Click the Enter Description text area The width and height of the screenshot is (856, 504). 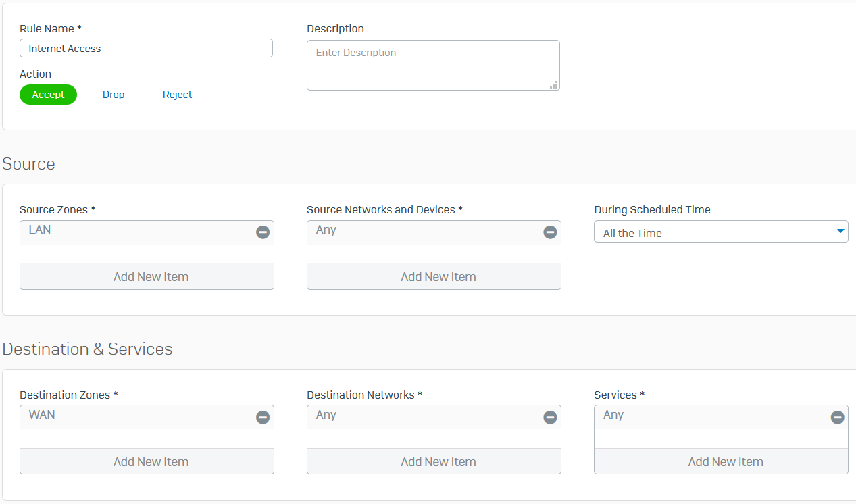[433, 65]
